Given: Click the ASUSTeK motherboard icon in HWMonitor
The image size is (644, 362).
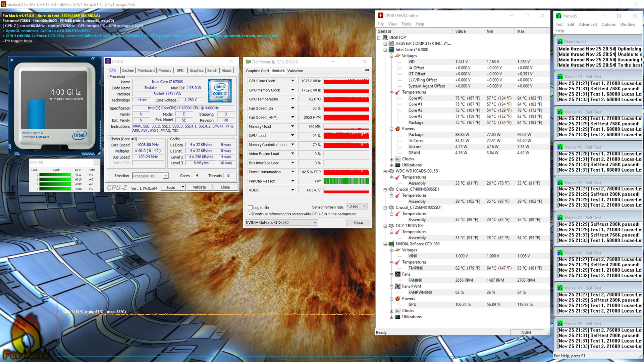Looking at the screenshot, I should (391, 44).
